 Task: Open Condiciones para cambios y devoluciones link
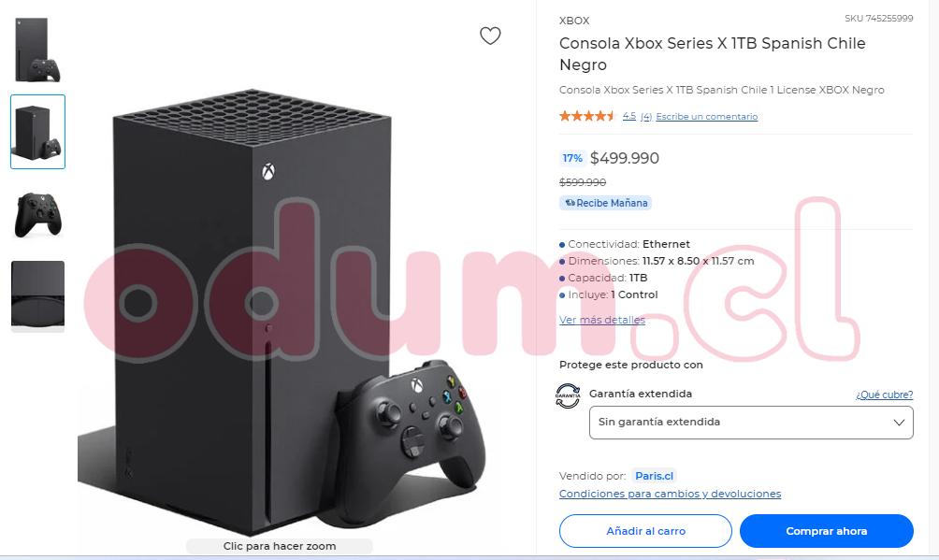click(x=671, y=494)
